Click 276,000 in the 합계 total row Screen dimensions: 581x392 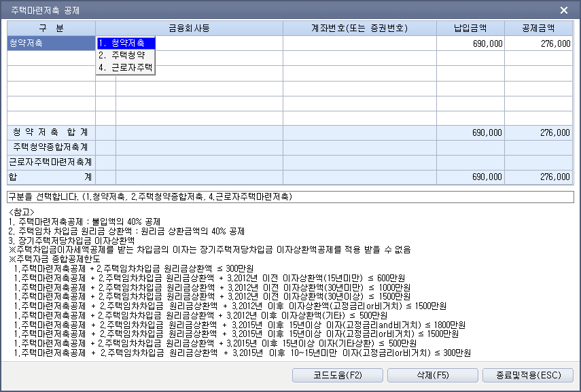tap(538, 177)
